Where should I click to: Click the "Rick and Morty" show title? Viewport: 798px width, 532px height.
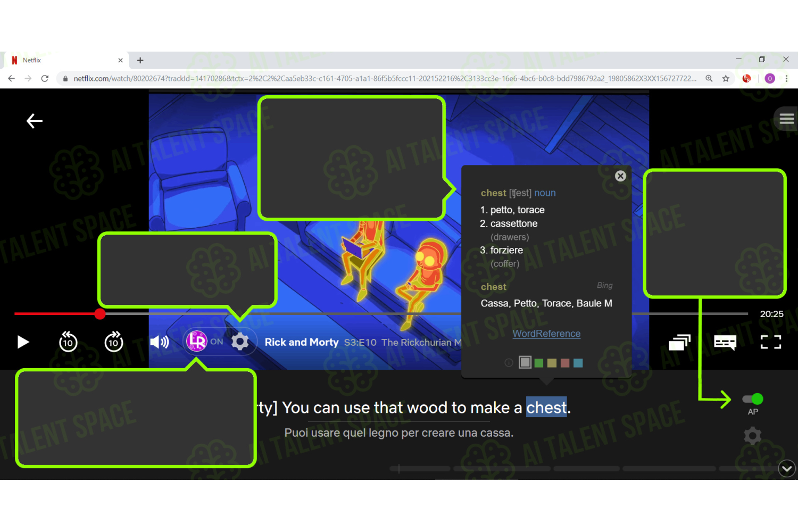(302, 342)
